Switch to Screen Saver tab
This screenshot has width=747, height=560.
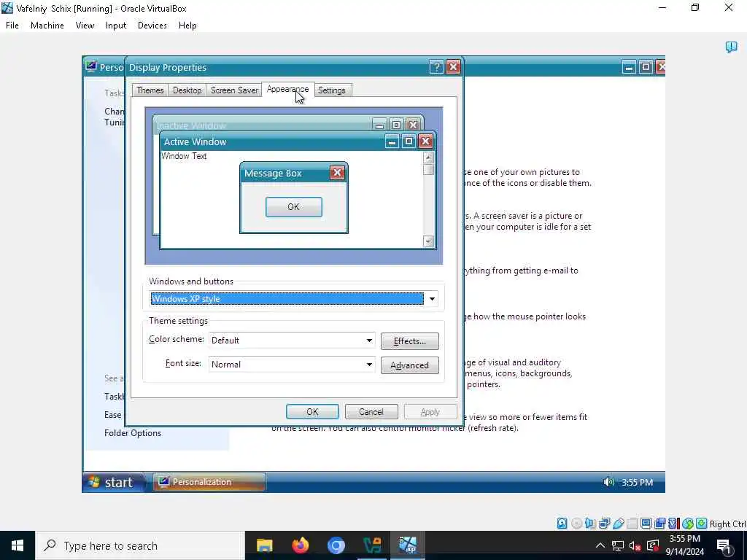[x=234, y=90]
